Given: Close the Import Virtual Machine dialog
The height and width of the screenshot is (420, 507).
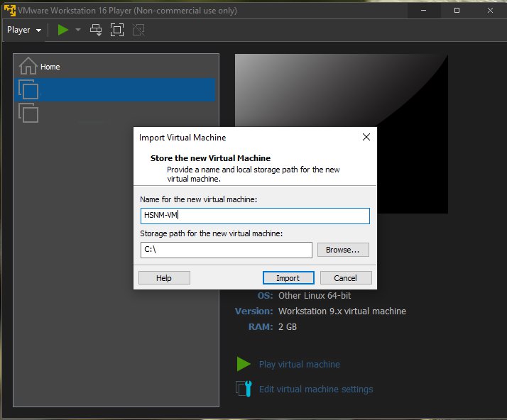Looking at the screenshot, I should coord(366,137).
